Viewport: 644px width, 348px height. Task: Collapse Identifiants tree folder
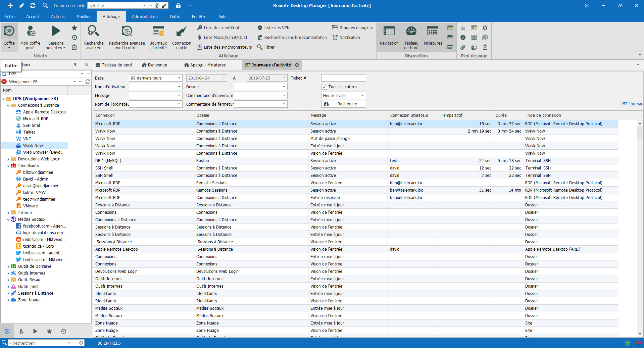click(x=8, y=166)
